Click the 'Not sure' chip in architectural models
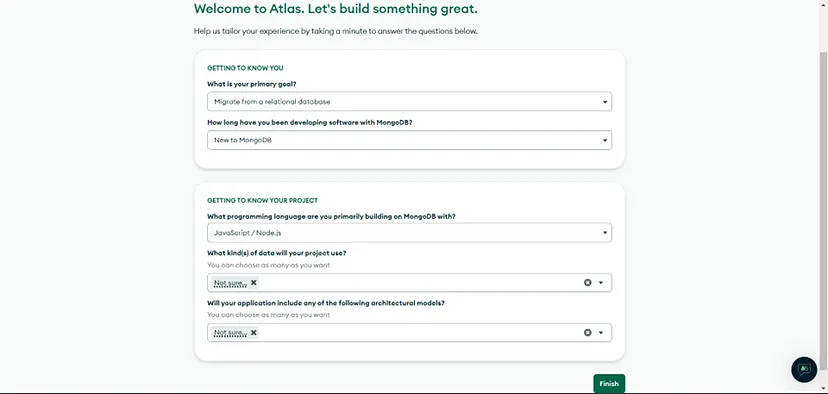 point(231,333)
